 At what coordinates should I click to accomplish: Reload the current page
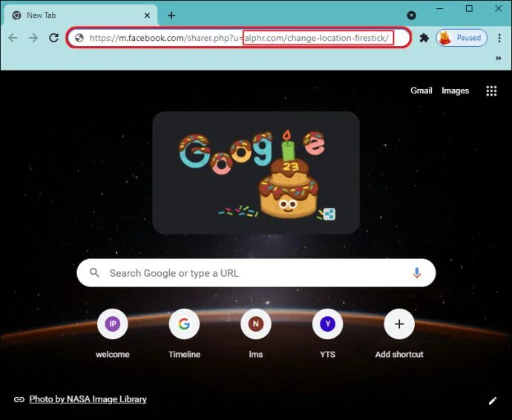pyautogui.click(x=53, y=38)
